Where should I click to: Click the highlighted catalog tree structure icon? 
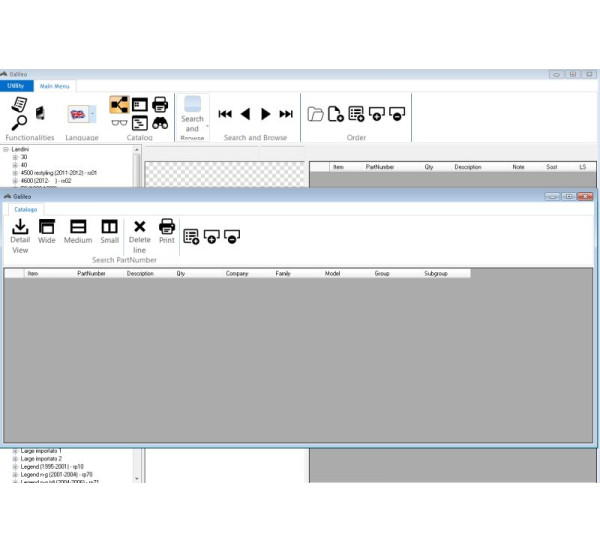[119, 105]
